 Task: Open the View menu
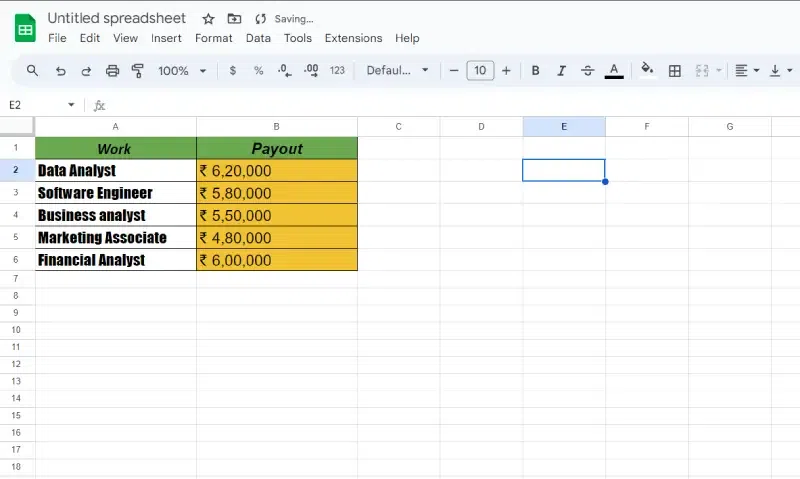[126, 38]
